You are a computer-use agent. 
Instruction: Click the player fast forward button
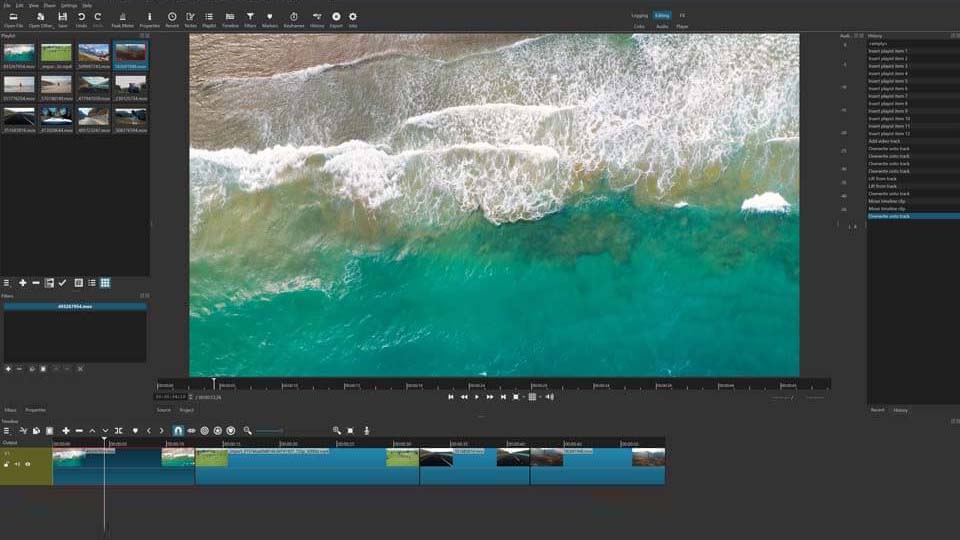coord(490,397)
